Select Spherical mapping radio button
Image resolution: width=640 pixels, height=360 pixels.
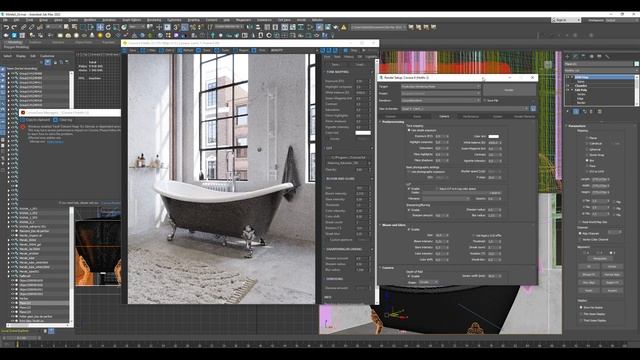click(587, 149)
